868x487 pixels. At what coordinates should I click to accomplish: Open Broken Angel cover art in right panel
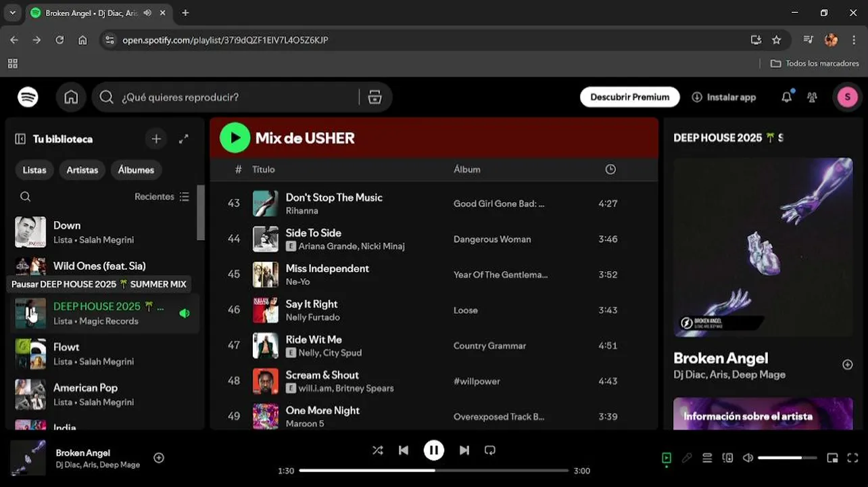click(x=763, y=247)
